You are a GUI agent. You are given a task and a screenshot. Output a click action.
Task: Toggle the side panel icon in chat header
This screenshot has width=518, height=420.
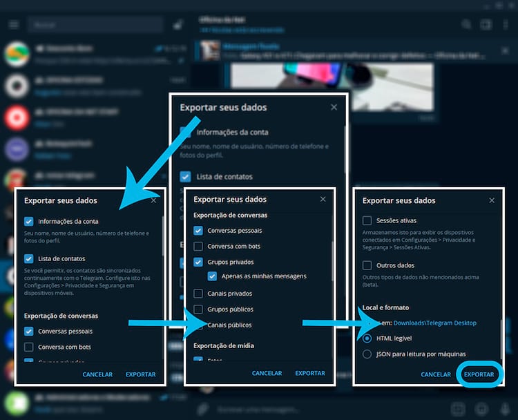(x=486, y=24)
